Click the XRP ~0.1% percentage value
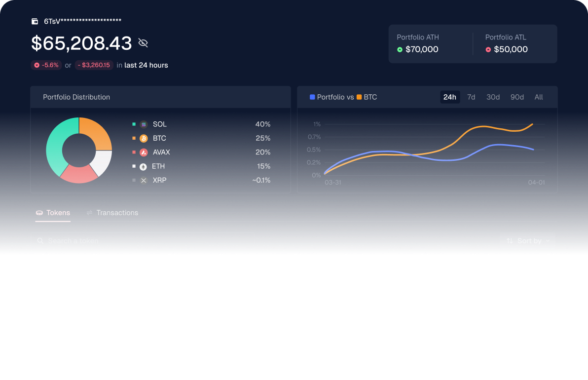This screenshot has height=380, width=588. pos(261,181)
